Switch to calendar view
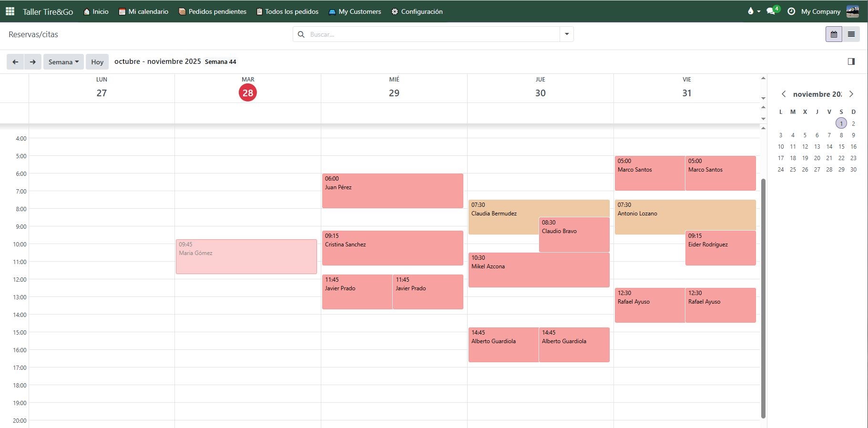 (834, 34)
